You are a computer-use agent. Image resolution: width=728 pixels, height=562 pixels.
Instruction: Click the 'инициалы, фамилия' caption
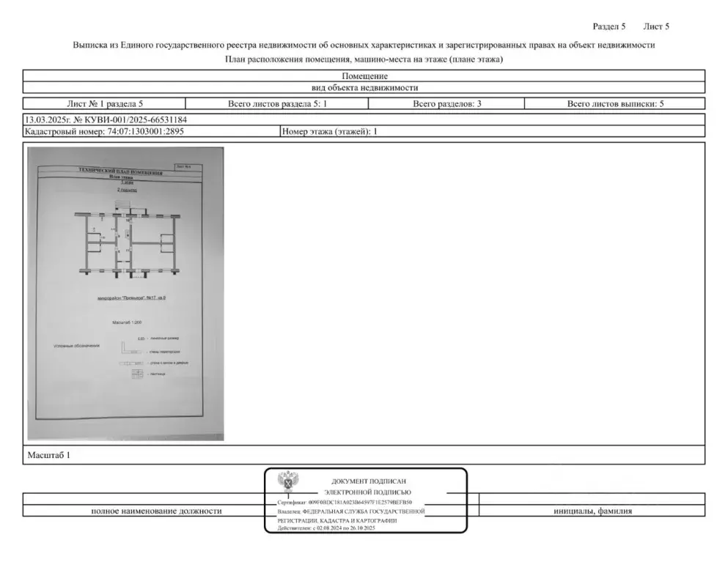coord(592,511)
